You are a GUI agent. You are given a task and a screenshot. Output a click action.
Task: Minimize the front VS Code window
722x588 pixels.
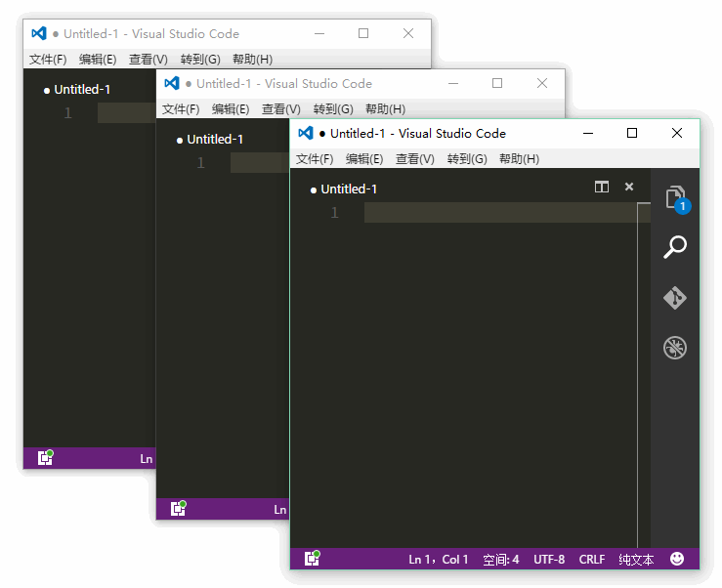coord(588,133)
